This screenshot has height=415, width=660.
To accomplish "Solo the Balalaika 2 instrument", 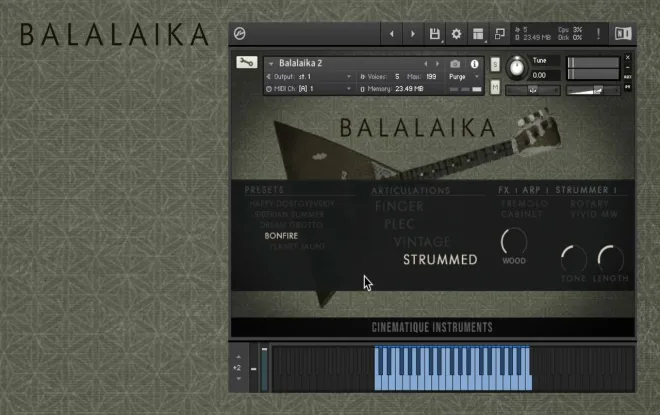I will pos(495,64).
